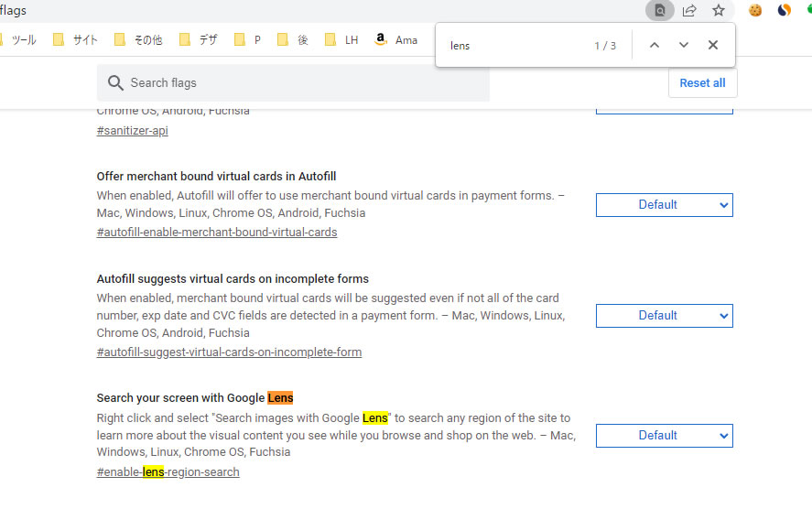
Task: Open the share page icon
Action: coord(689,10)
